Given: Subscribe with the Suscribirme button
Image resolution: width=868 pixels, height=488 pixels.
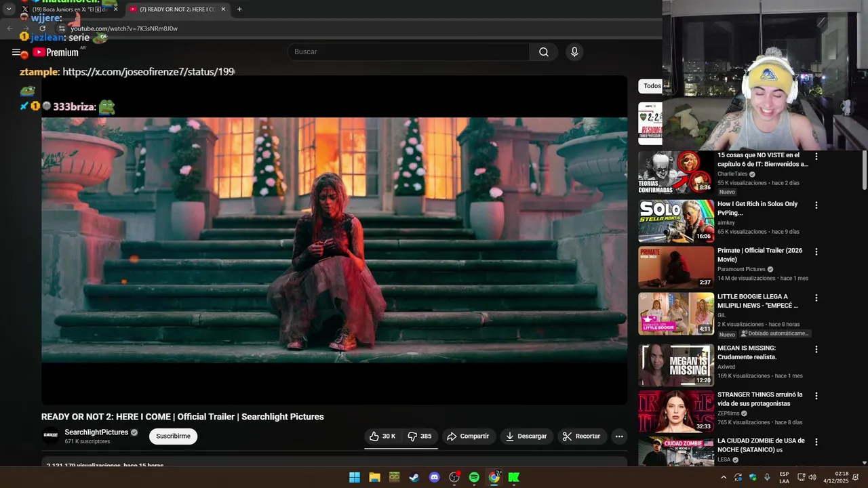Looking at the screenshot, I should [x=173, y=436].
